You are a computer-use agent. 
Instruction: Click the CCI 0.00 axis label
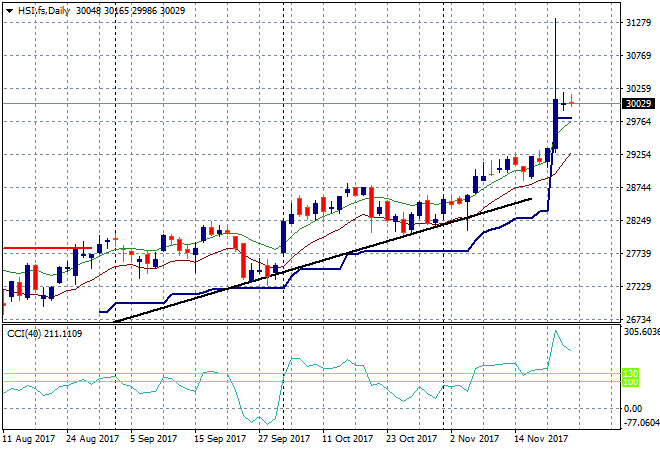coord(633,409)
